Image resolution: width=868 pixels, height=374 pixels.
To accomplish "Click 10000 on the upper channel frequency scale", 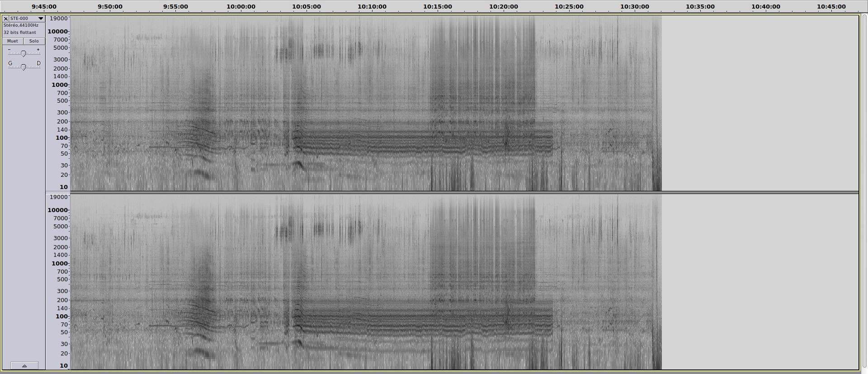I will 58,32.
